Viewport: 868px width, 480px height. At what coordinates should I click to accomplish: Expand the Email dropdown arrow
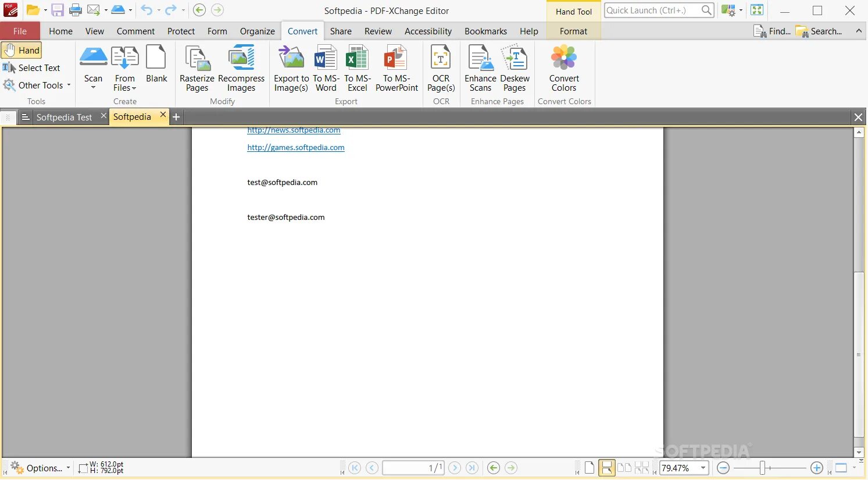click(106, 10)
